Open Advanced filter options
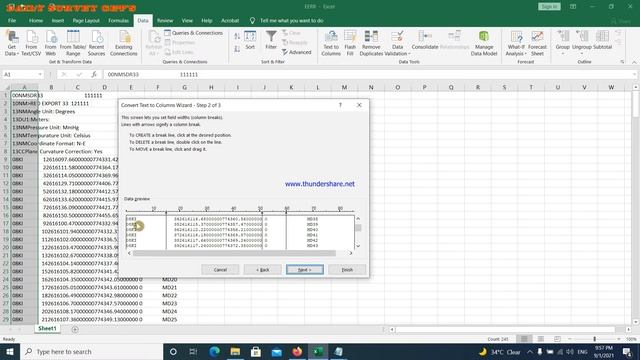Viewport: 640px width, 360px height. click(297, 52)
